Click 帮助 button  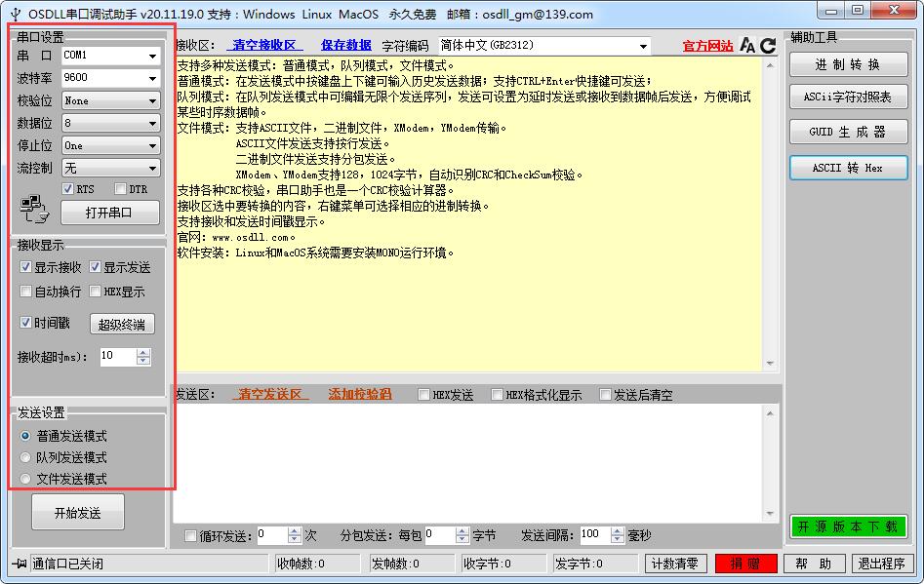815,564
